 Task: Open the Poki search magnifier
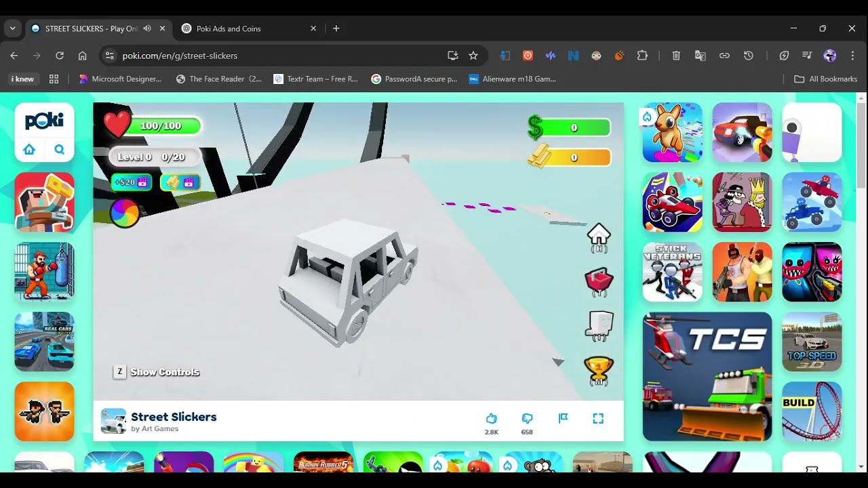[x=60, y=149]
